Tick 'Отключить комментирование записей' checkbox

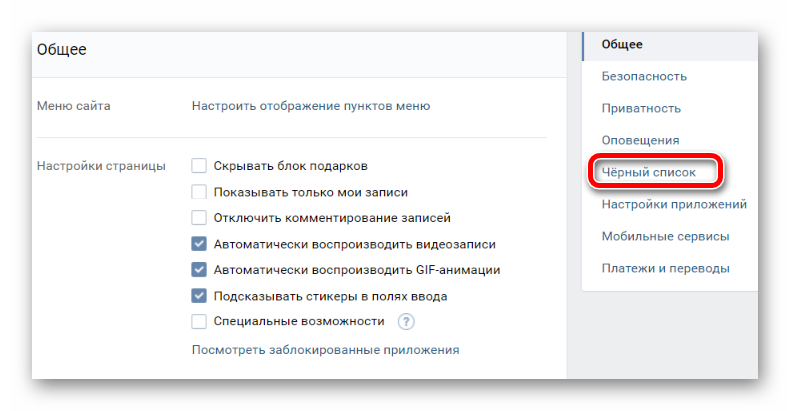(x=199, y=218)
